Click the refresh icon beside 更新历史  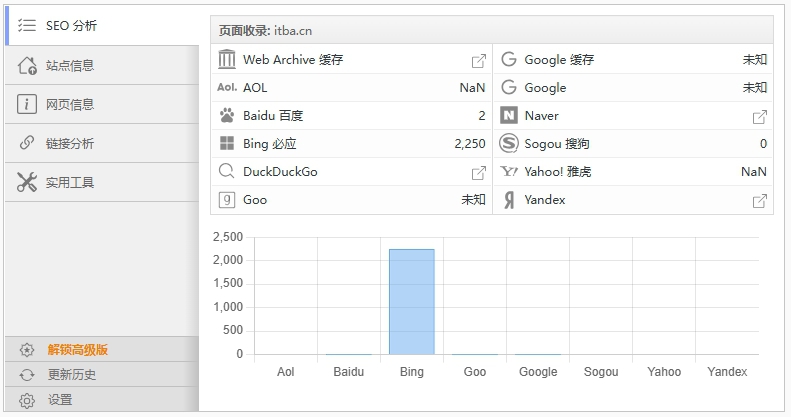(27, 375)
